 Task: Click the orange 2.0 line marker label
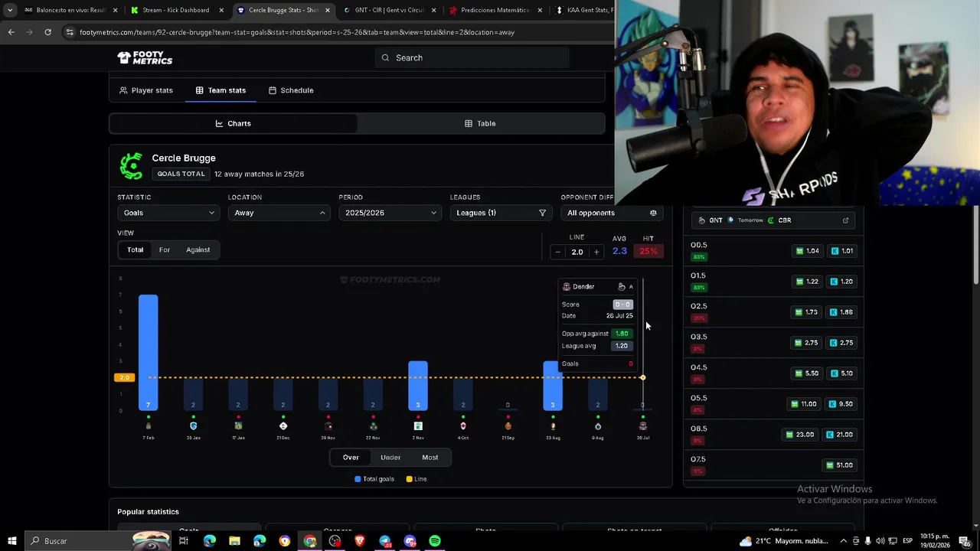[124, 377]
